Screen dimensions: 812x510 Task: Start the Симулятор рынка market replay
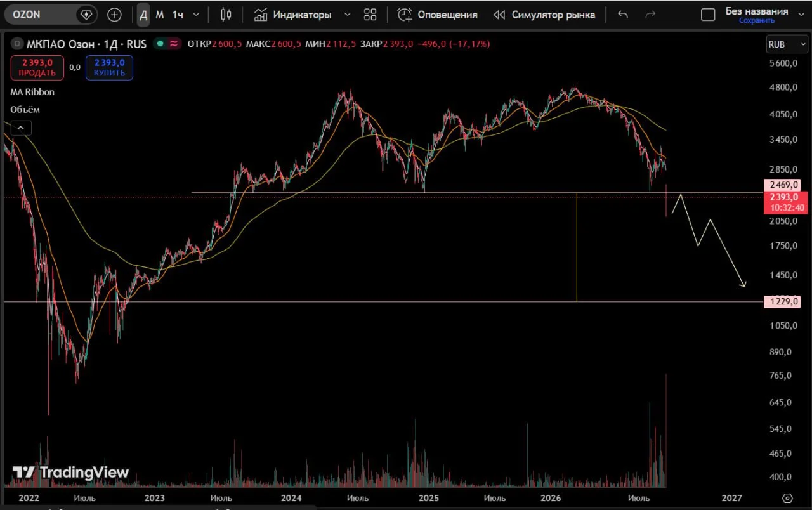544,15
